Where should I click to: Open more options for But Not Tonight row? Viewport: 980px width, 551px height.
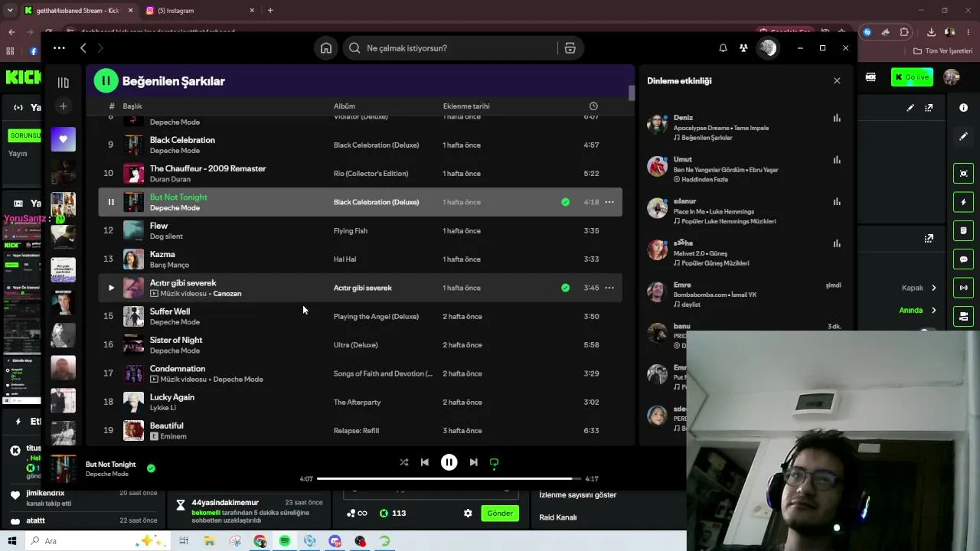pos(609,202)
